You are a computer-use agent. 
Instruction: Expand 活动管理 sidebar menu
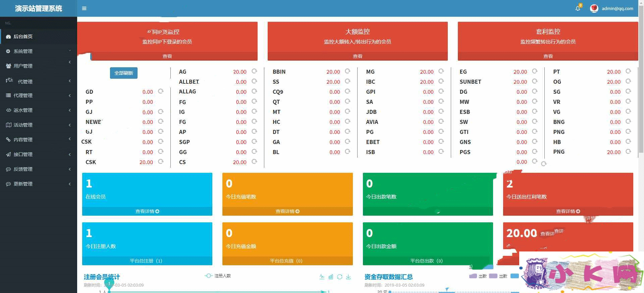pyautogui.click(x=38, y=125)
